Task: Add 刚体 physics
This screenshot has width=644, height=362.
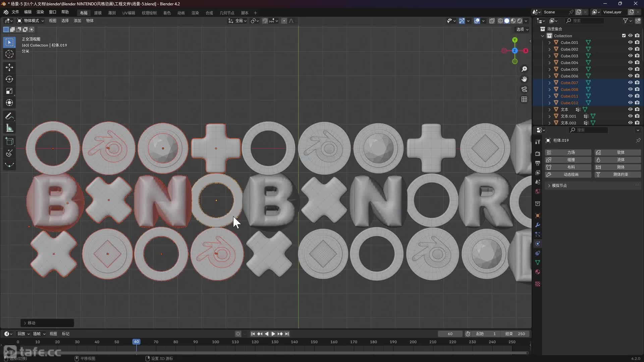Action: tap(618, 167)
